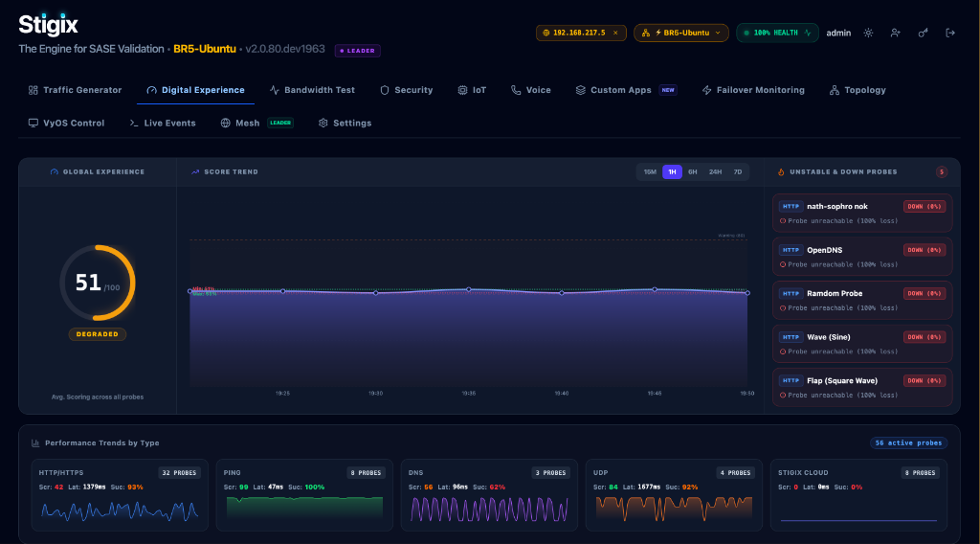Viewport: 980px width, 544px height.
Task: Click the LEADER badge beside version
Action: [358, 51]
